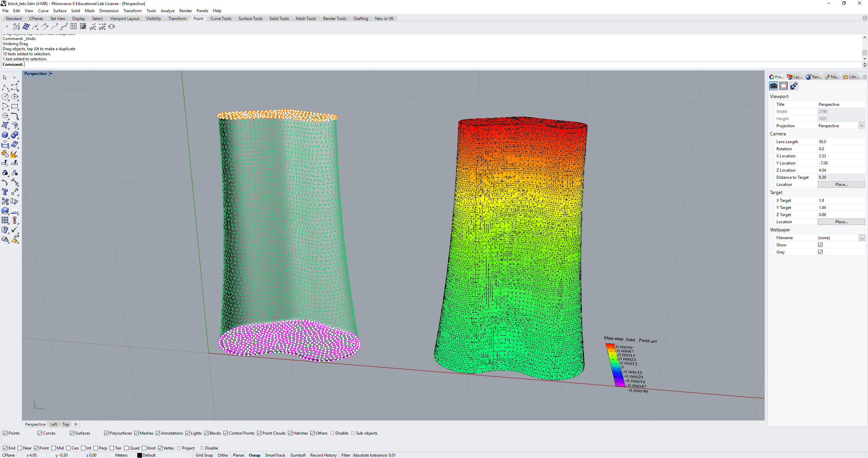
Task: Expand the Perspective viewport title menu
Action: click(51, 74)
